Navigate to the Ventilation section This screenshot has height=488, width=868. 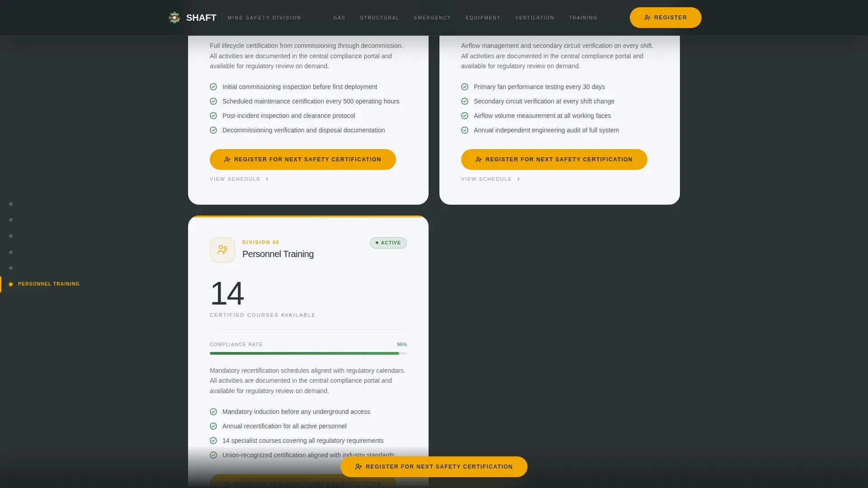pyautogui.click(x=535, y=18)
